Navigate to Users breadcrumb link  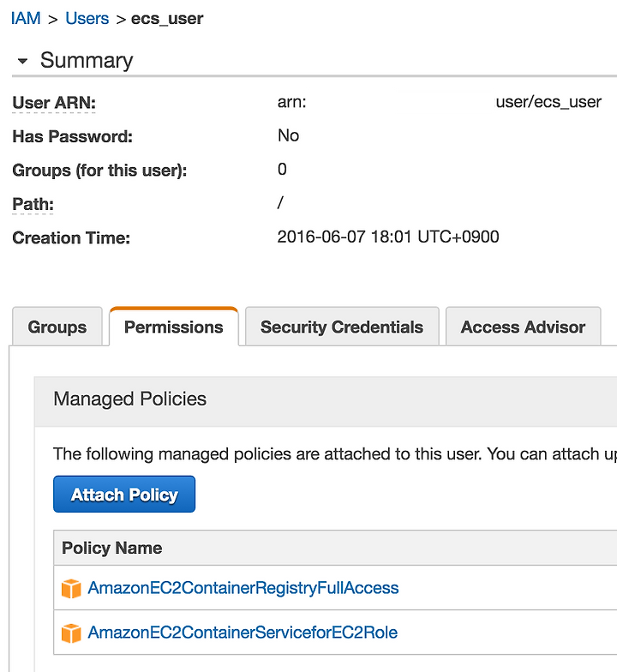(x=87, y=19)
